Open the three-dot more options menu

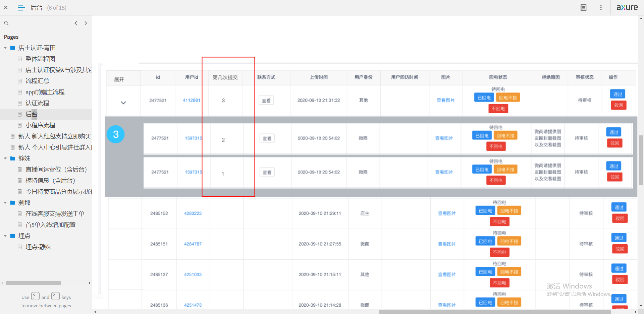pyautogui.click(x=601, y=7)
